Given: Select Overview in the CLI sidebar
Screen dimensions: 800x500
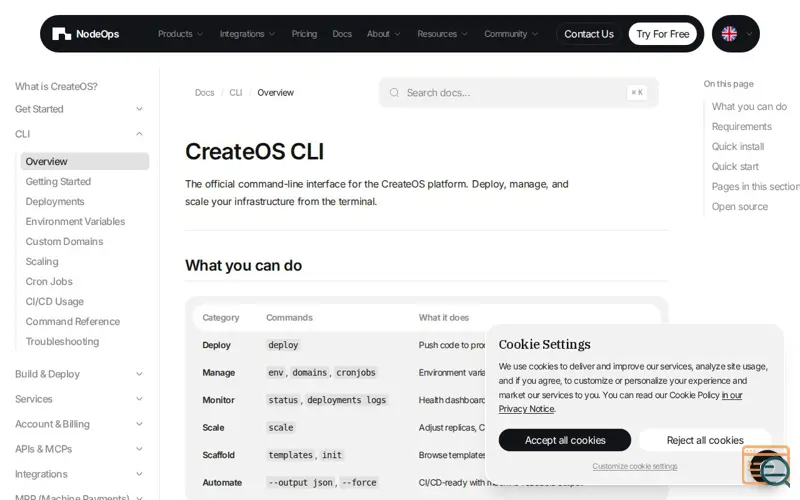Looking at the screenshot, I should [x=85, y=161].
